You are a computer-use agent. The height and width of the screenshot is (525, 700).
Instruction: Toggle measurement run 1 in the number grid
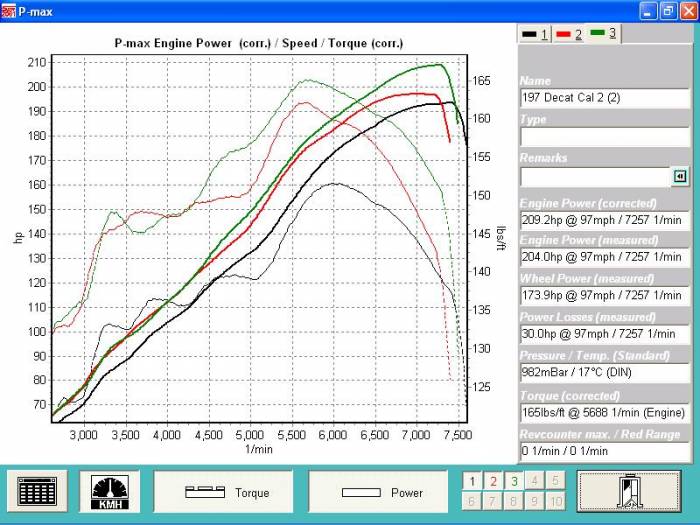(x=474, y=481)
